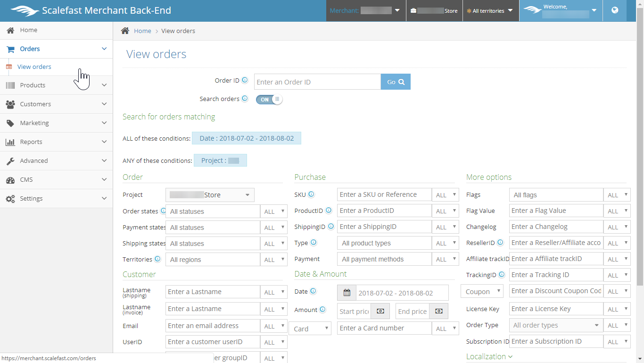Image resolution: width=644 pixels, height=363 pixels.
Task: Click the money icon beside Start price
Action: [380, 311]
